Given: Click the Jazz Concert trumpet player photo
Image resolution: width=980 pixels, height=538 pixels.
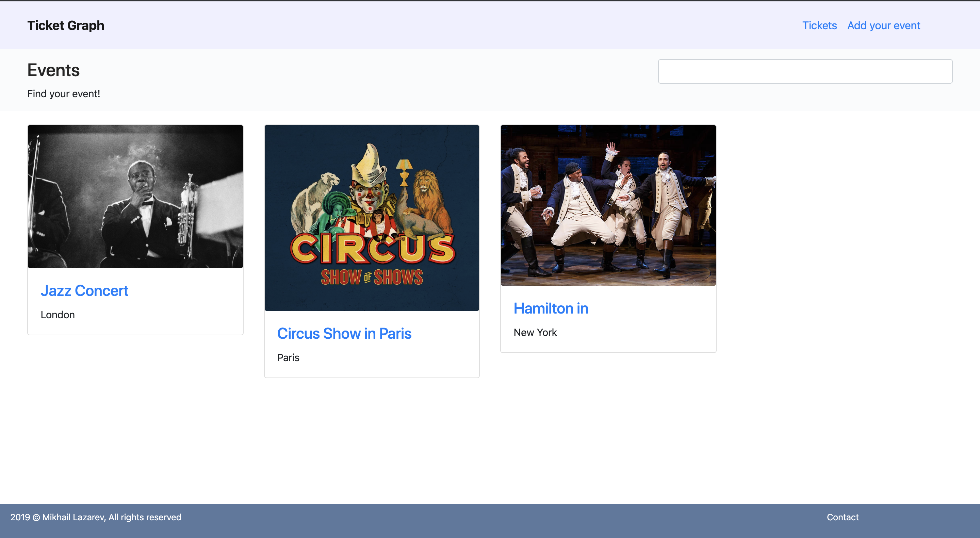Looking at the screenshot, I should 135,196.
